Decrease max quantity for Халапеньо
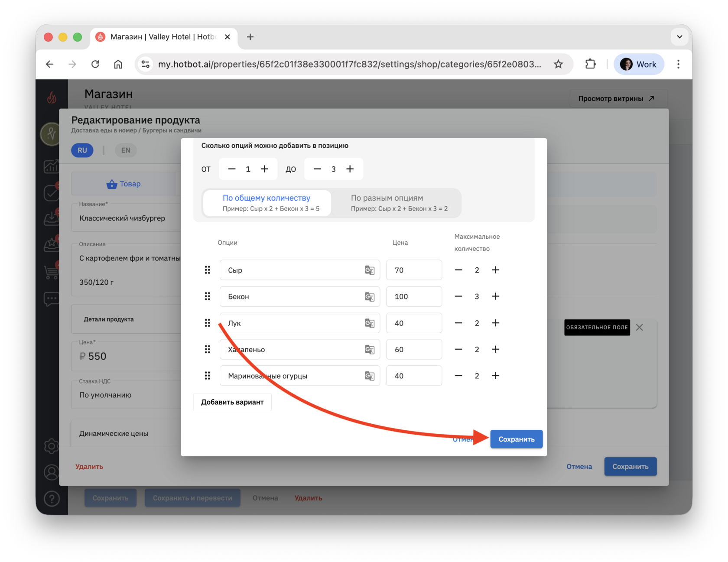The width and height of the screenshot is (728, 562). [x=458, y=349]
